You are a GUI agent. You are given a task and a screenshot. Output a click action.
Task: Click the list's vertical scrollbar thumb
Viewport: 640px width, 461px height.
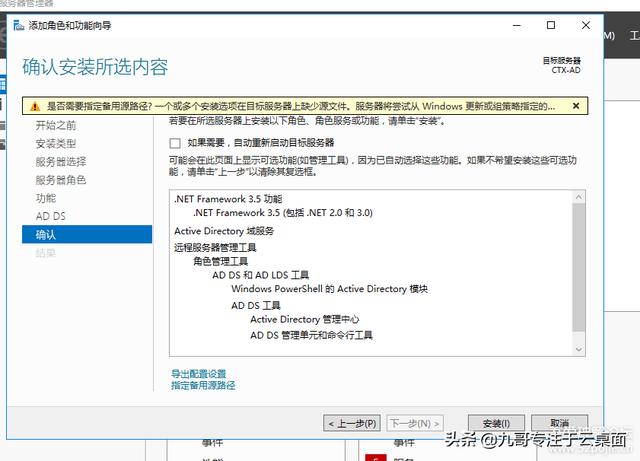pyautogui.click(x=579, y=267)
